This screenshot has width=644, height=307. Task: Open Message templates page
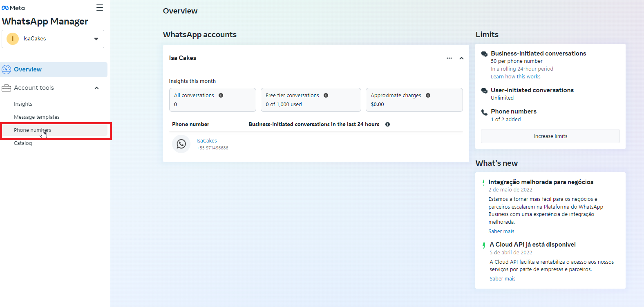[x=37, y=117]
